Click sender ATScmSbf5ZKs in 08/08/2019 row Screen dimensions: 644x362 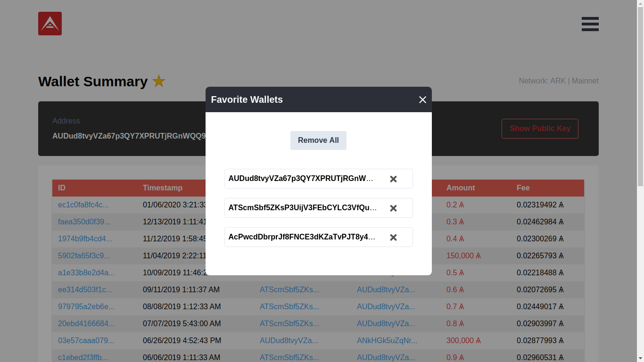[x=289, y=307]
